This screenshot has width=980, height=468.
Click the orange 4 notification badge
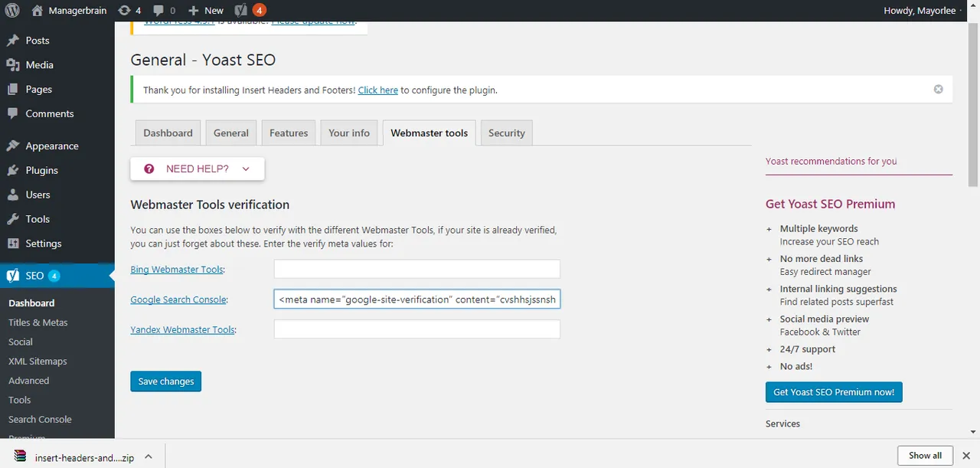pos(260,10)
